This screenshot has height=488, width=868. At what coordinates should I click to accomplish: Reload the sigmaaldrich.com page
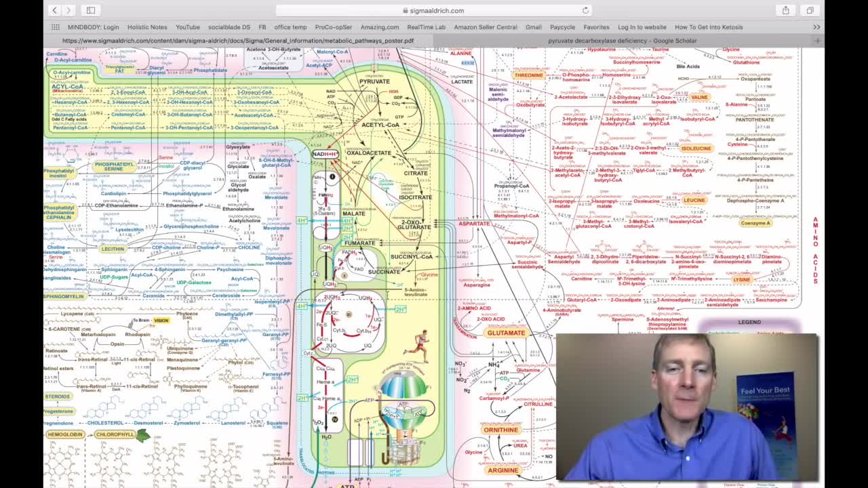point(585,10)
